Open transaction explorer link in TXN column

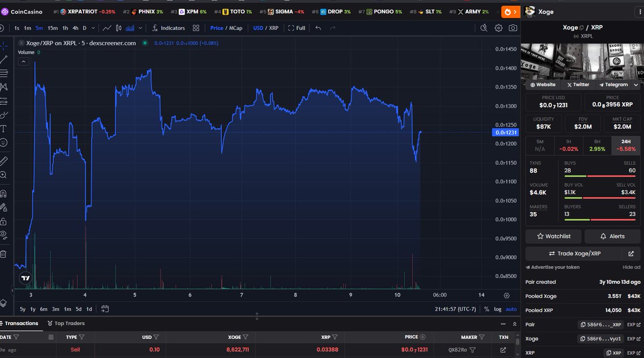(x=503, y=350)
